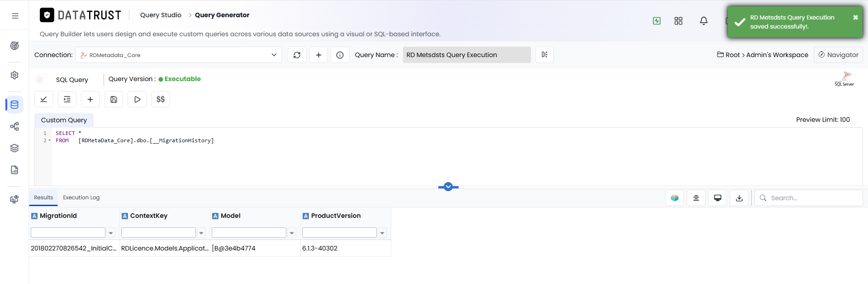Run the query with play button
868x284 pixels.
(137, 99)
